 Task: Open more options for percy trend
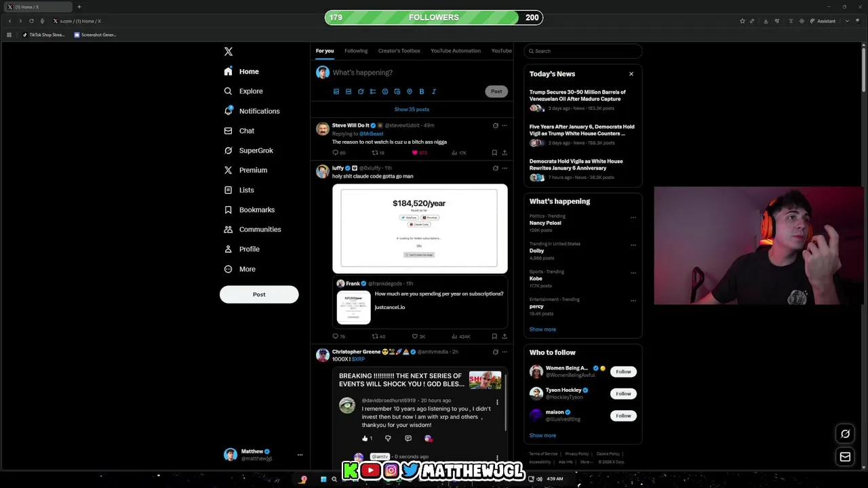[633, 301]
